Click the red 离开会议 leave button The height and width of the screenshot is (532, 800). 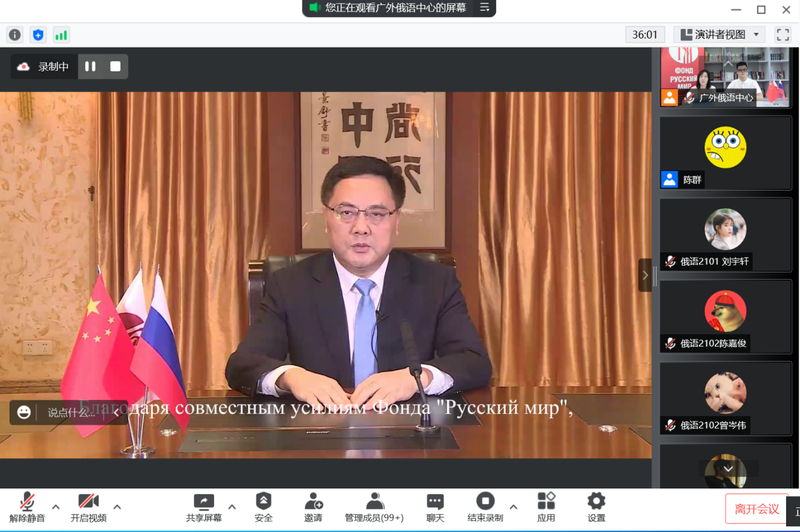click(756, 509)
